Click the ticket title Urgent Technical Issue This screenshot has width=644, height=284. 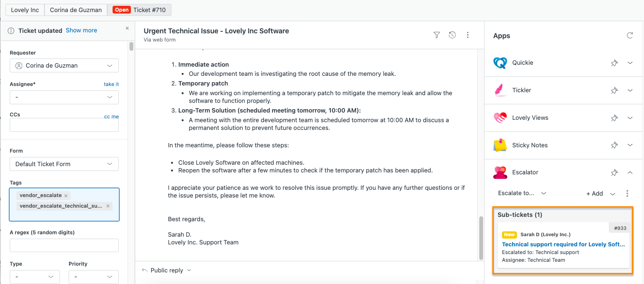tap(216, 31)
